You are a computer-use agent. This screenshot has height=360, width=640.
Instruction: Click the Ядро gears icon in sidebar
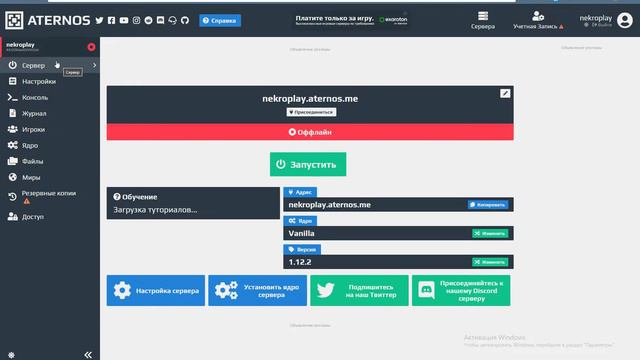(x=13, y=145)
